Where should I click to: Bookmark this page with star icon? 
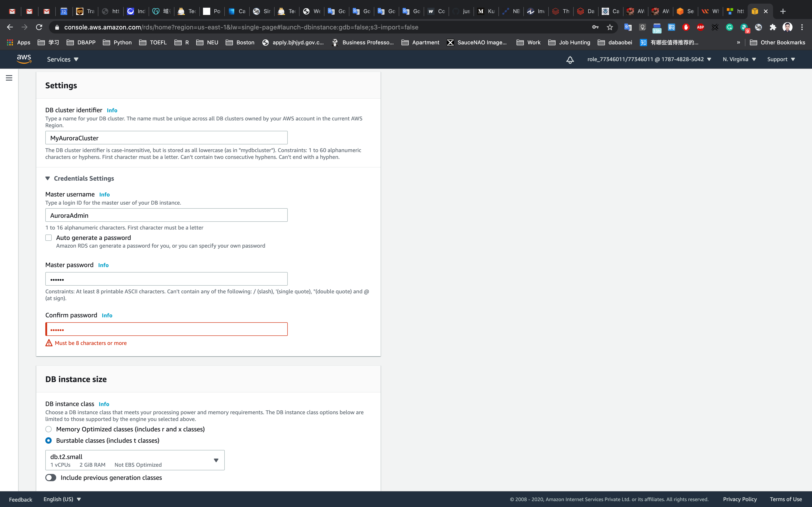610,27
